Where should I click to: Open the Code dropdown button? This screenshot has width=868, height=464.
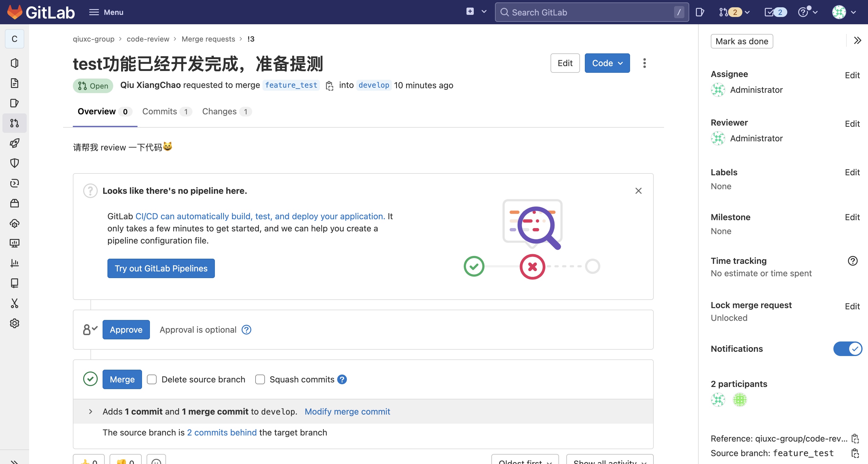click(x=607, y=63)
